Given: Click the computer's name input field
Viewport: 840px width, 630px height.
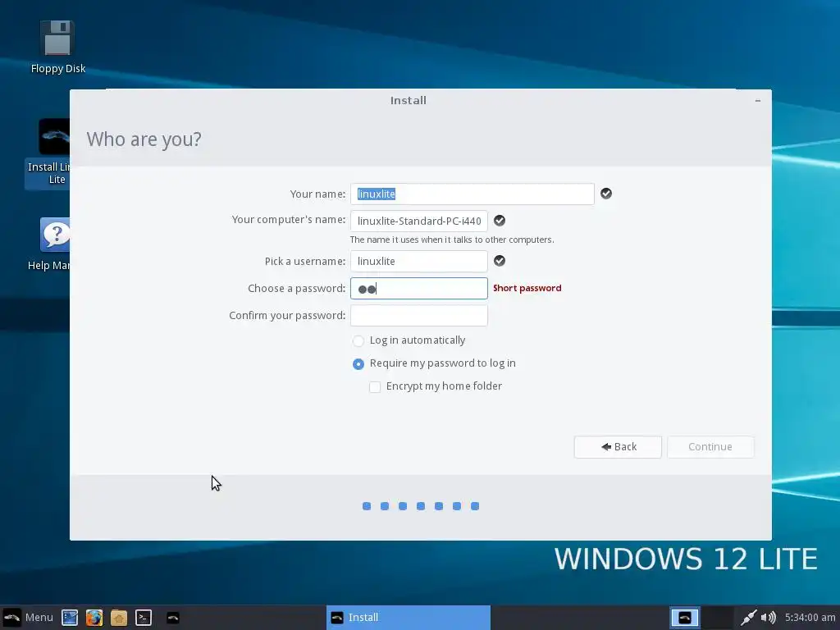Looking at the screenshot, I should point(419,221).
